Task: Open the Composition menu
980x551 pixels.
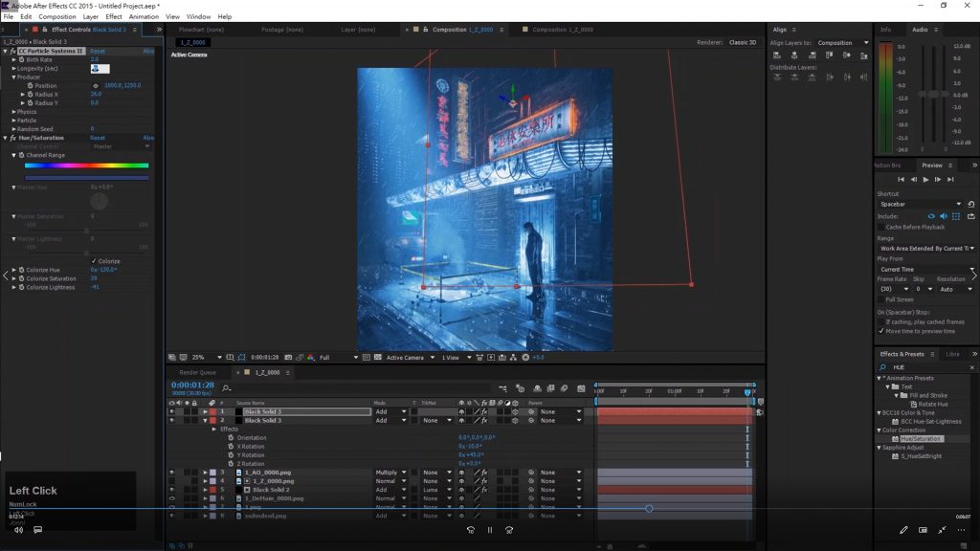Action: pyautogui.click(x=57, y=16)
